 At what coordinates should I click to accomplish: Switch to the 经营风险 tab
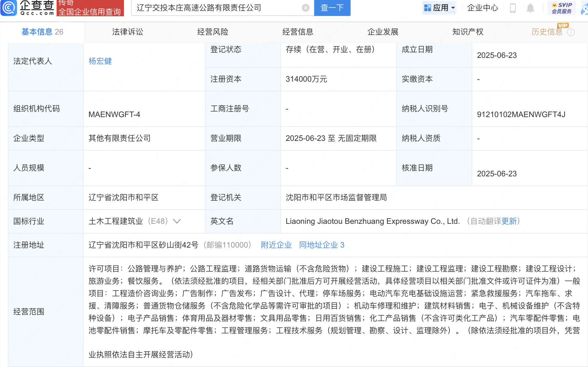coord(213,32)
